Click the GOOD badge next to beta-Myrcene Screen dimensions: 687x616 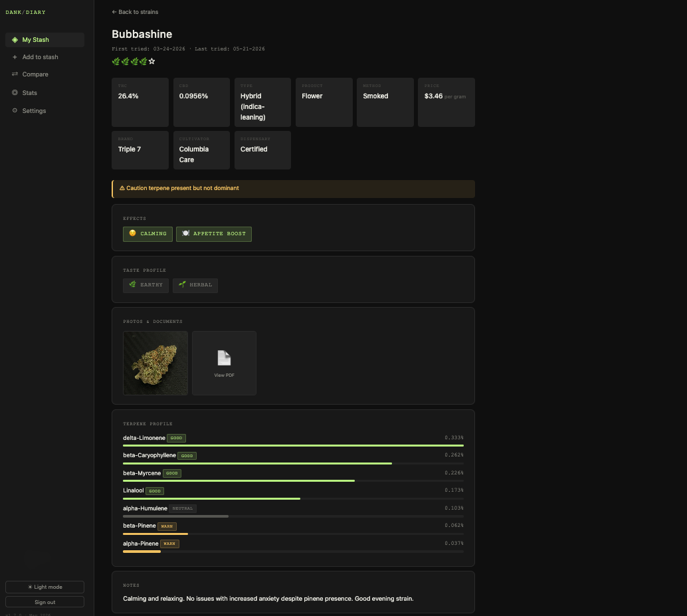[x=171, y=473]
